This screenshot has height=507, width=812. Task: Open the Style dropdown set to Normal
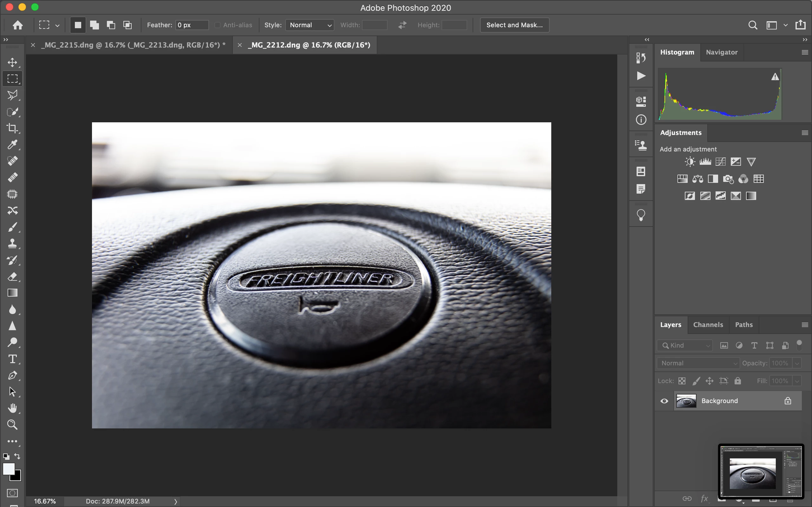309,25
